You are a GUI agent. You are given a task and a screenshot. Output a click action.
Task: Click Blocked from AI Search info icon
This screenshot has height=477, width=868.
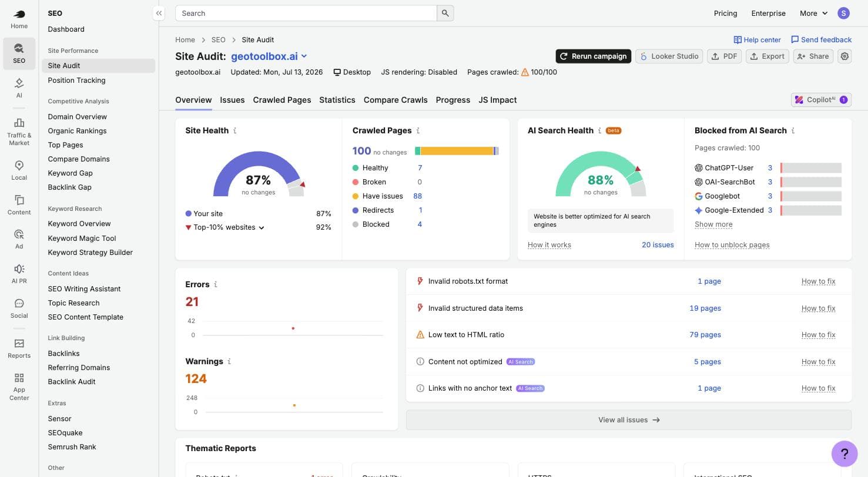pos(793,130)
